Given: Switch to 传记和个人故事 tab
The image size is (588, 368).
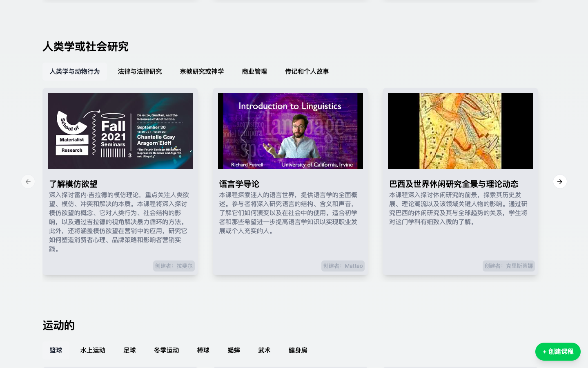Looking at the screenshot, I should pos(307,72).
